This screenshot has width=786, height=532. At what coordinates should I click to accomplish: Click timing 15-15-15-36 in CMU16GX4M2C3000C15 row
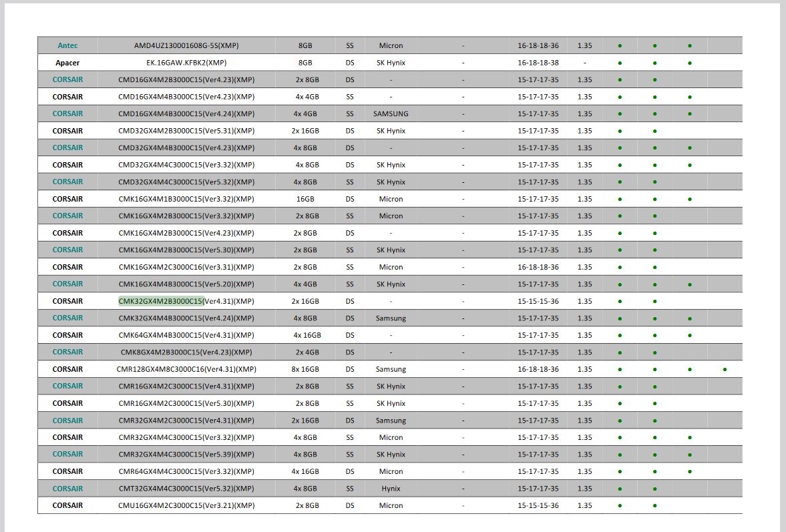coord(538,505)
